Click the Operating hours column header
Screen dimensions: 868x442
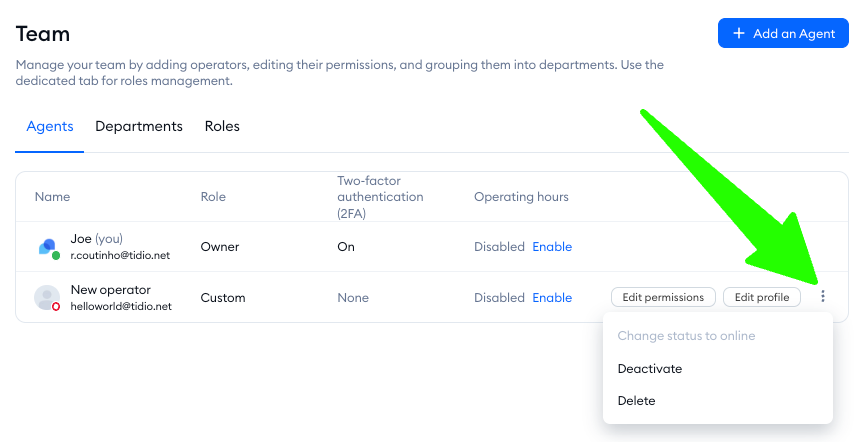(x=521, y=197)
